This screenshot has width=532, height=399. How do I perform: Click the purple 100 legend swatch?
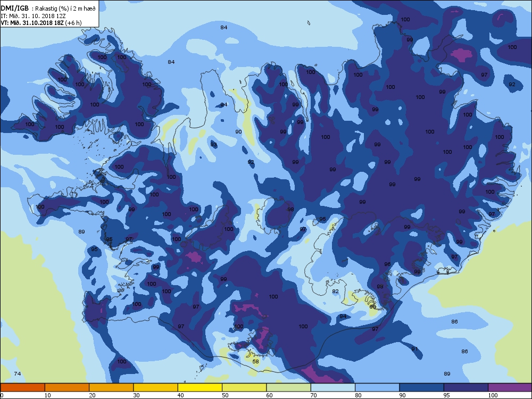[x=510, y=387]
